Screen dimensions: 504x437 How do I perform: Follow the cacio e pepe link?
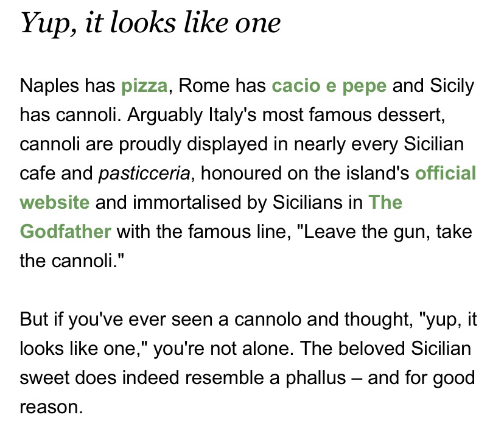pyautogui.click(x=329, y=86)
